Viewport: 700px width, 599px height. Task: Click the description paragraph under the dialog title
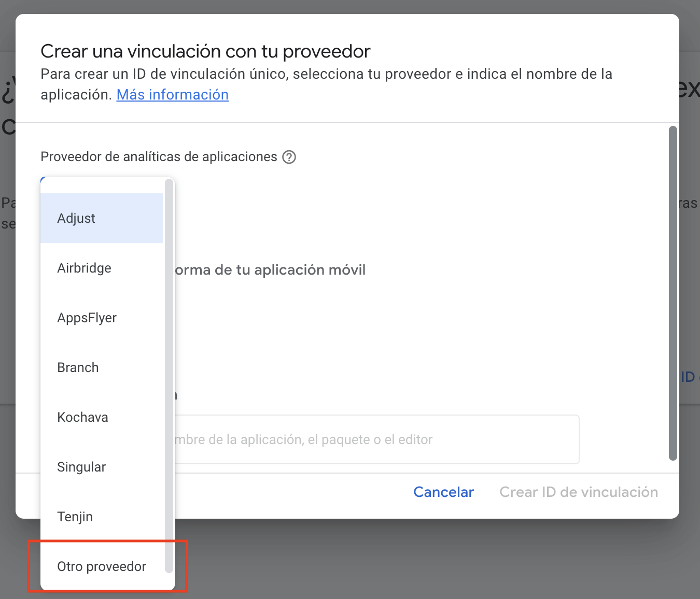point(326,74)
